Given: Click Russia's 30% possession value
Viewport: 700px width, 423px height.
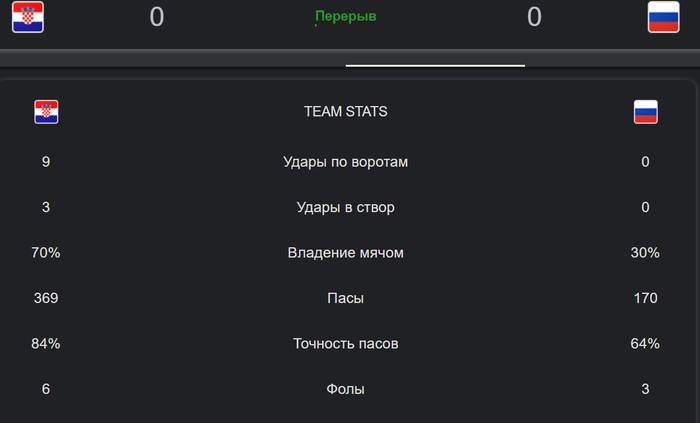Looking at the screenshot, I should tap(645, 253).
